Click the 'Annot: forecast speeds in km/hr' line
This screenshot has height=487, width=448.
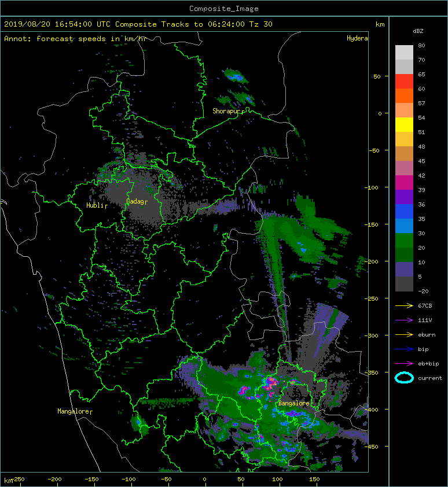tap(75, 39)
